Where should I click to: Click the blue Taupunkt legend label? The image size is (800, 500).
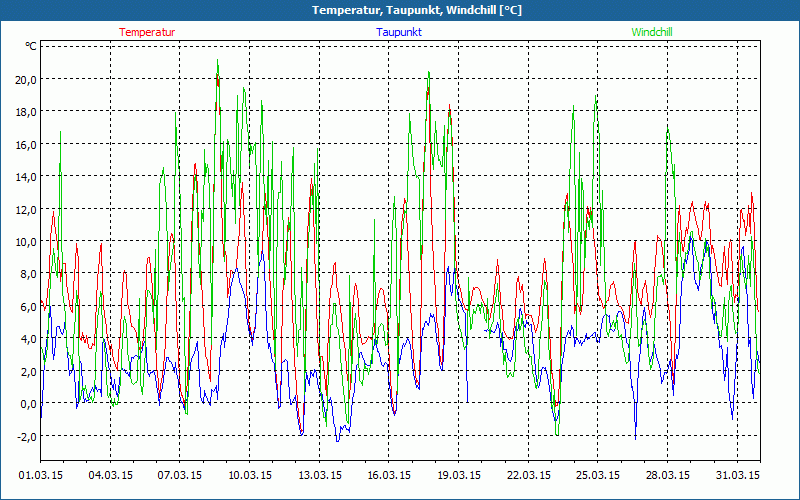399,32
